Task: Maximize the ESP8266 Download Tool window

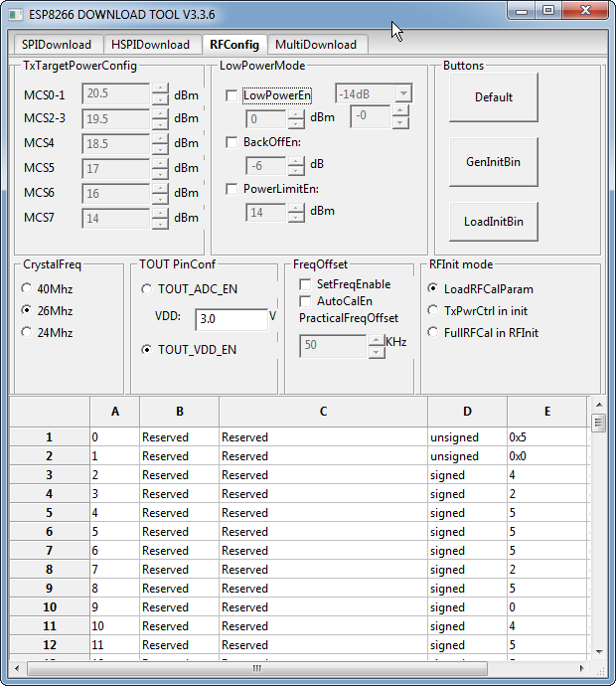Action: (548, 11)
